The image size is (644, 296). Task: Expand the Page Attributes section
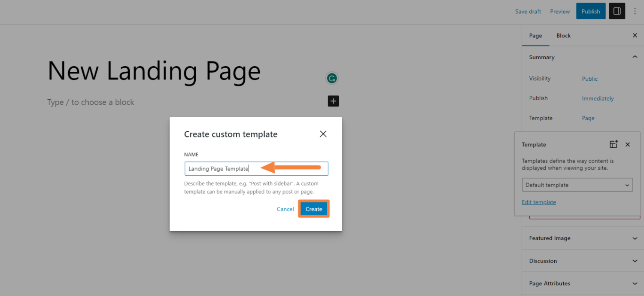pyautogui.click(x=583, y=284)
